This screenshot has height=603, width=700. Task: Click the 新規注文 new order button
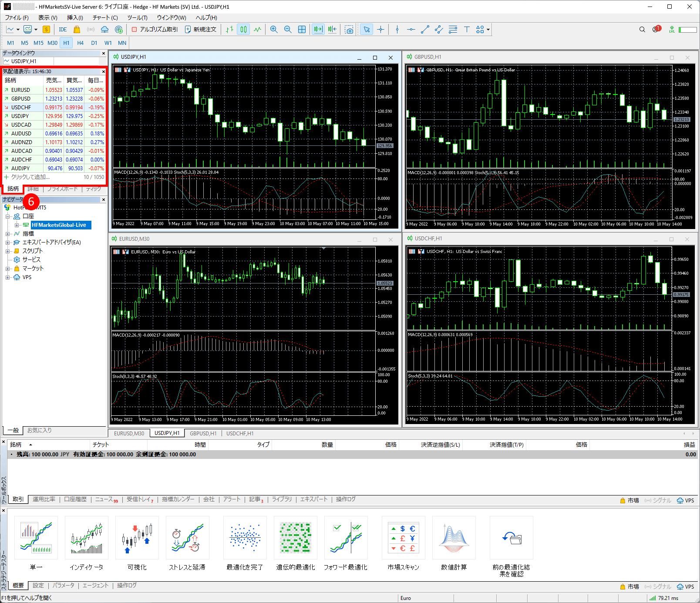point(201,29)
